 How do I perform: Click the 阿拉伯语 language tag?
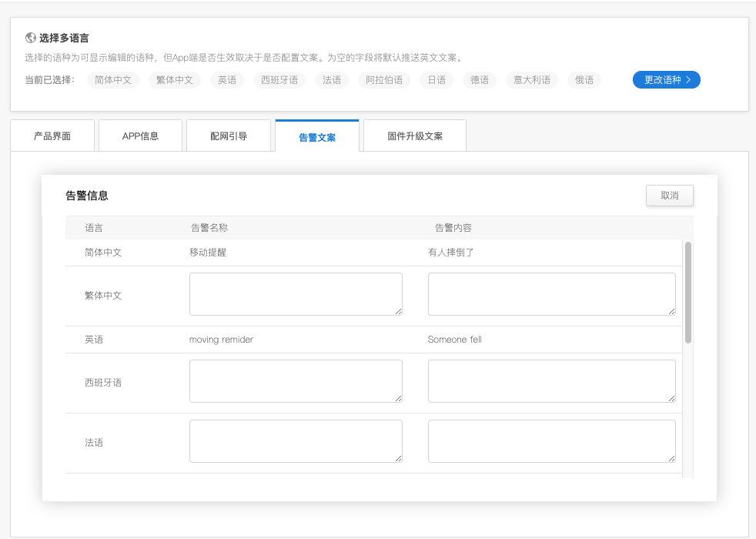384,80
